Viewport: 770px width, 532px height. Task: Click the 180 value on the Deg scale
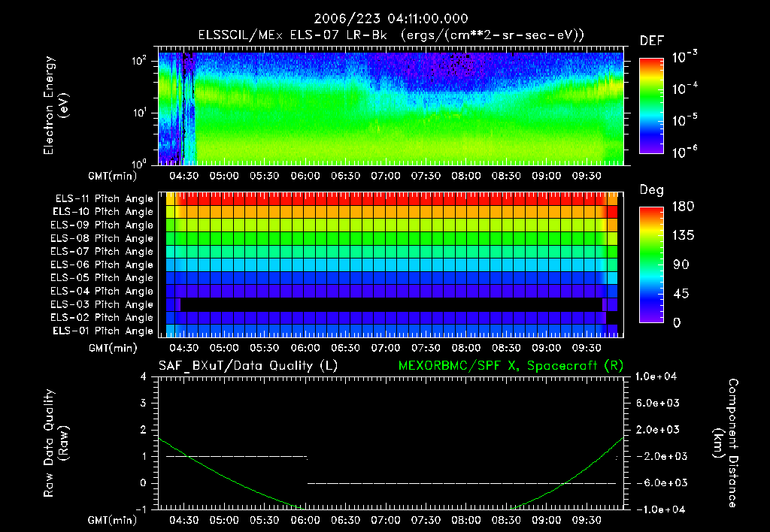pos(683,207)
